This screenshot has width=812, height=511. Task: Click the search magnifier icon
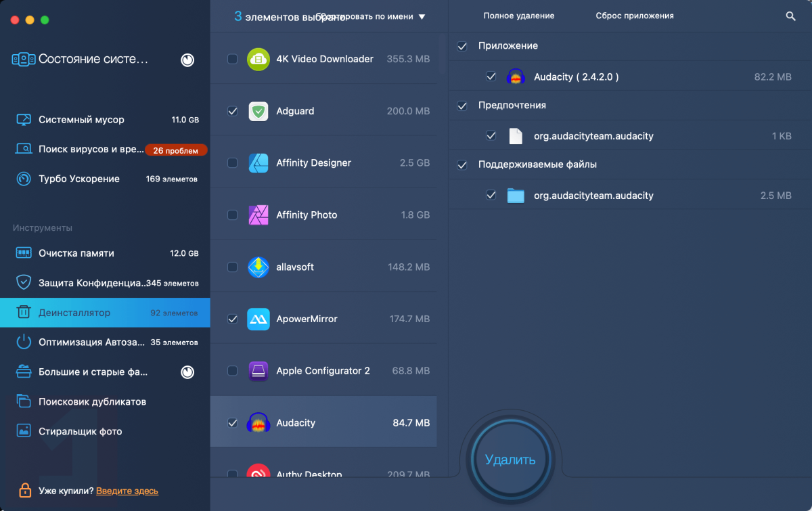tap(790, 16)
